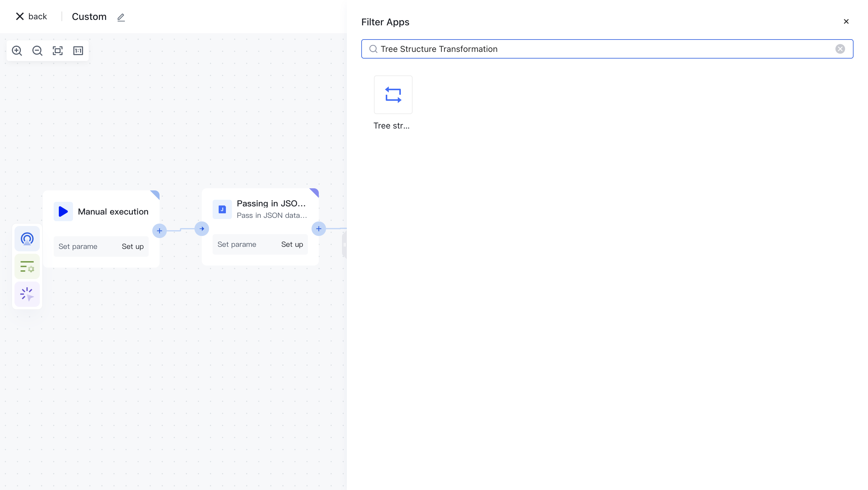Image resolution: width=868 pixels, height=490 pixels.
Task: Add node after Manual execution
Action: (x=159, y=231)
